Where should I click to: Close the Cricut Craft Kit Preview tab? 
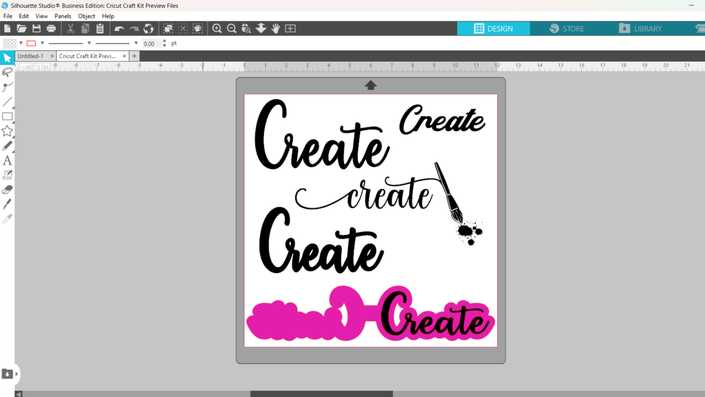click(x=125, y=56)
